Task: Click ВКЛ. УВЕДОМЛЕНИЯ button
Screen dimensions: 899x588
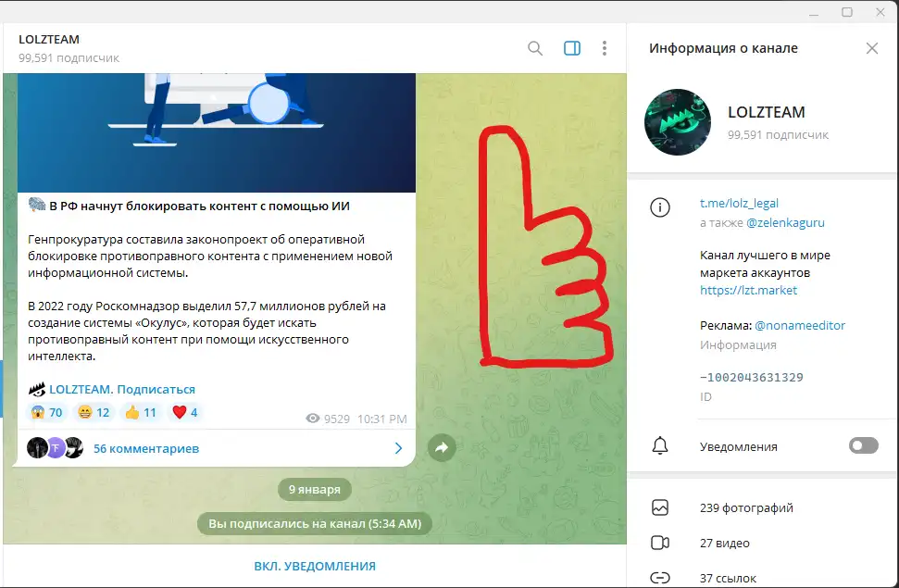Action: (315, 566)
